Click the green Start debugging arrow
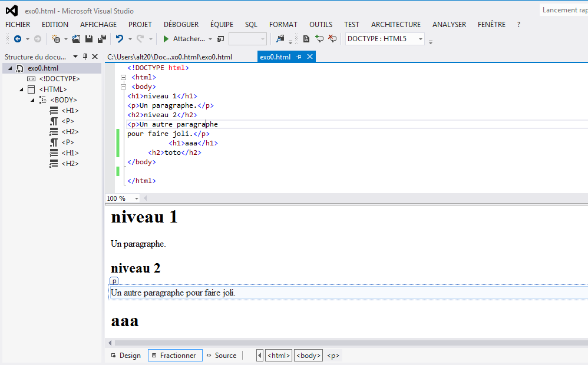 pyautogui.click(x=166, y=39)
